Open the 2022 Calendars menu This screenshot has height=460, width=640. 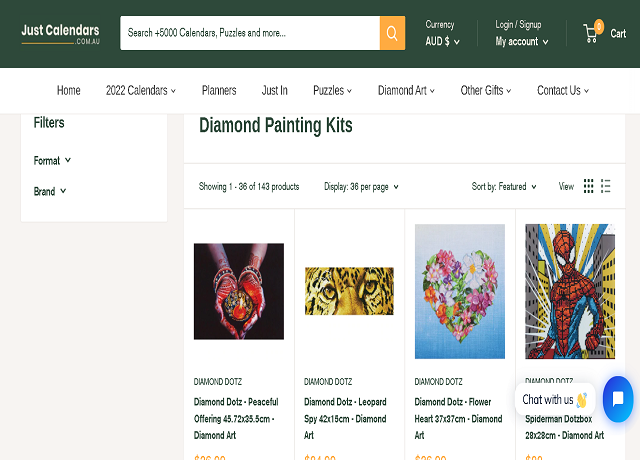pos(140,90)
